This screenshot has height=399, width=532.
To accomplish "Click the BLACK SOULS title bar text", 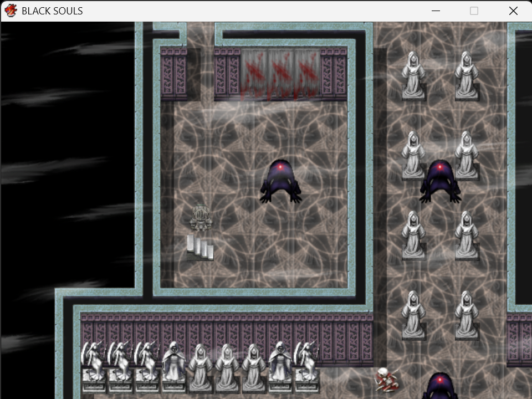I will click(x=52, y=11).
